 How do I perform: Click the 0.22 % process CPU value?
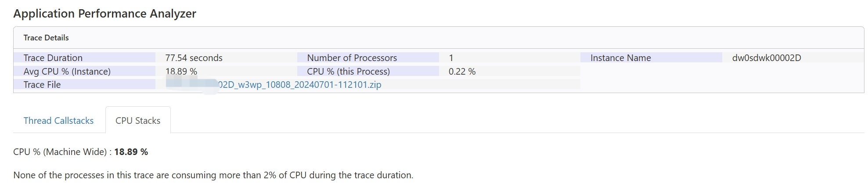[x=462, y=72]
